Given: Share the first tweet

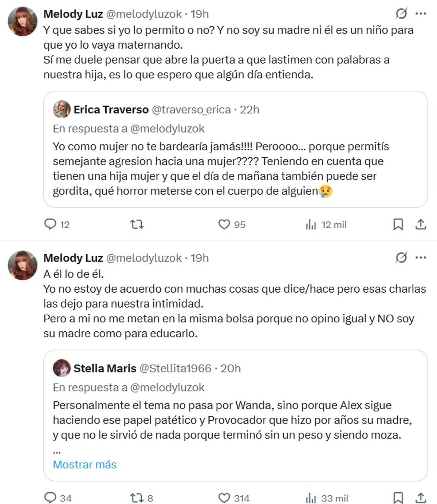Looking at the screenshot, I should click(x=421, y=224).
